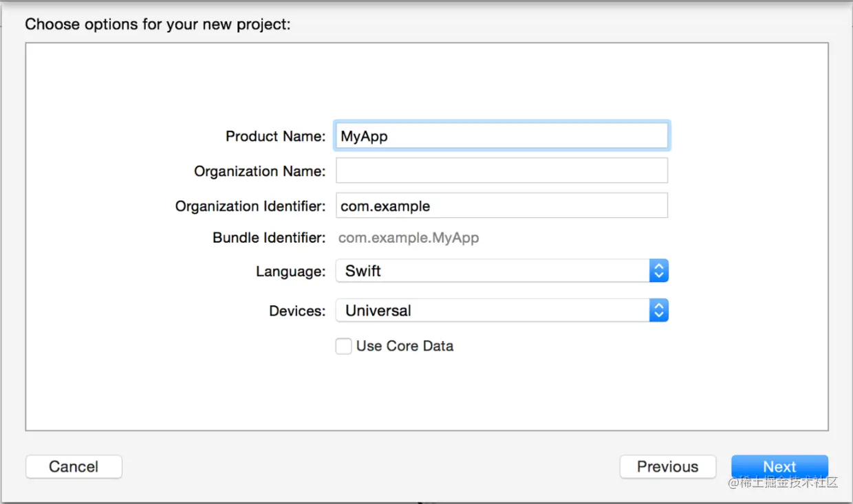Go back with the Previous button

pos(667,467)
